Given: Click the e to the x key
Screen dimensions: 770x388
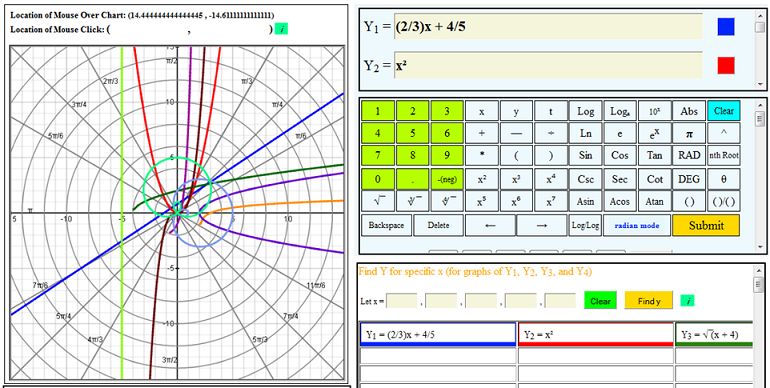Looking at the screenshot, I should coord(655,133).
